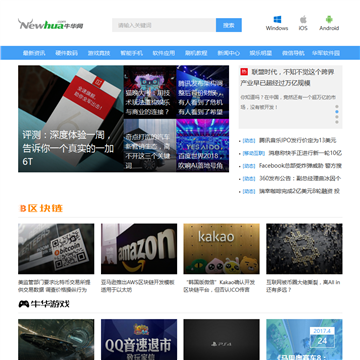Select the third carousel dot
360x360 pixels.
click(337, 117)
